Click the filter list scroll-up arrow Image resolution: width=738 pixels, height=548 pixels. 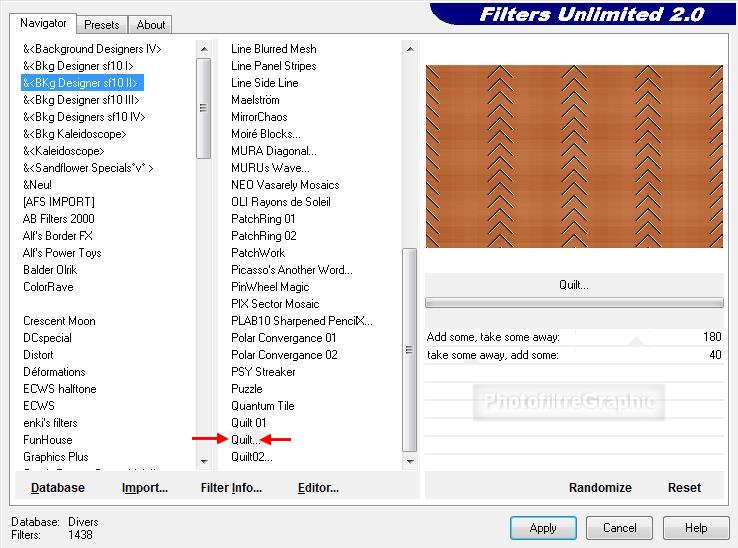click(x=409, y=48)
